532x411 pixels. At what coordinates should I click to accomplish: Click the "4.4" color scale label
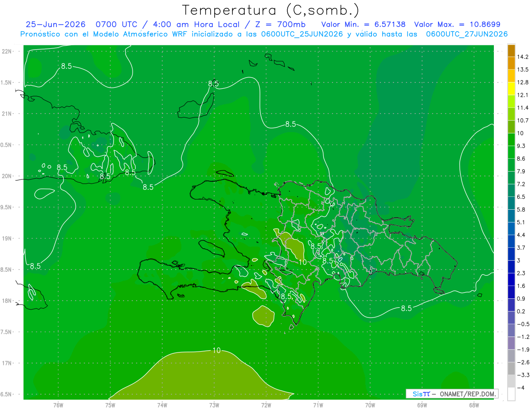point(521,235)
